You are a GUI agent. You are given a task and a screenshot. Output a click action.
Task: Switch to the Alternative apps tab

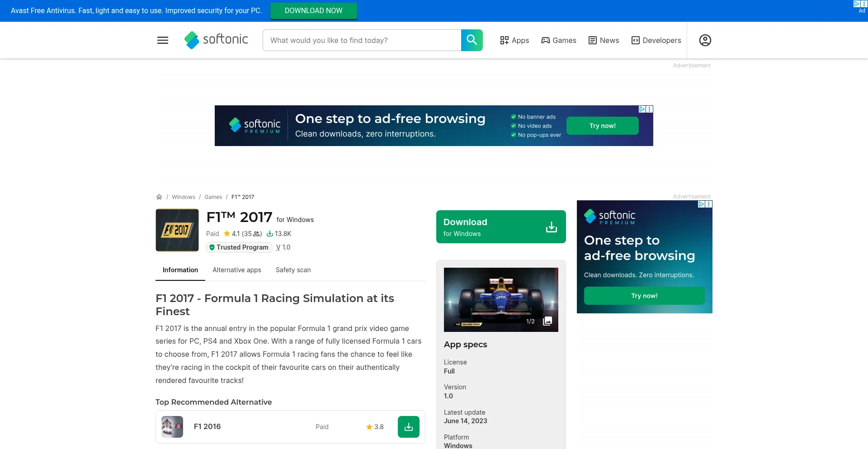click(237, 270)
